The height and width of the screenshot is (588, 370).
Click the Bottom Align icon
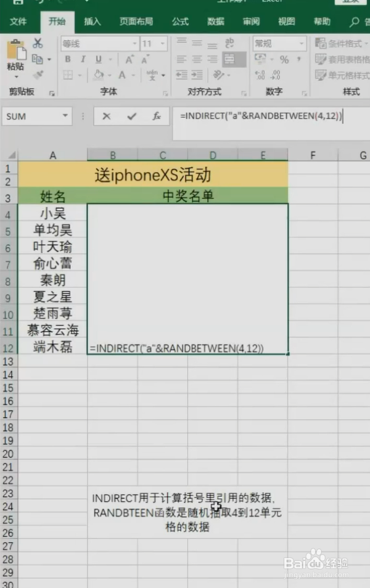[x=212, y=44]
